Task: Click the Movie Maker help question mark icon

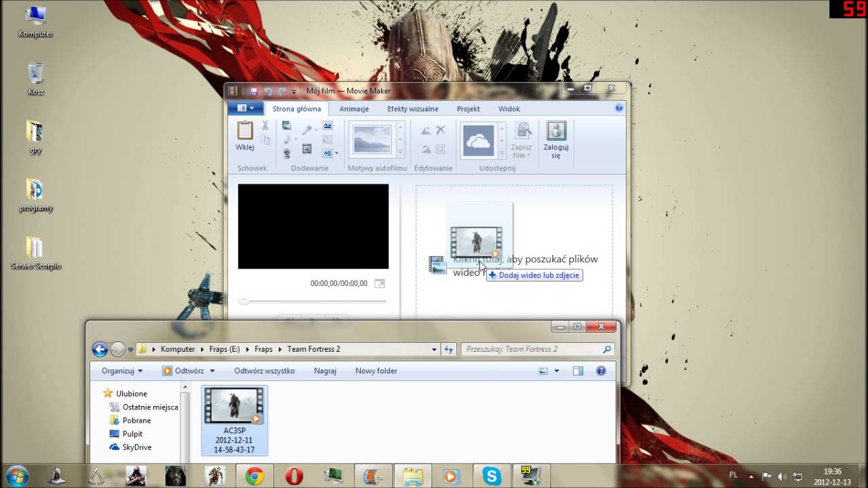Action: (618, 108)
